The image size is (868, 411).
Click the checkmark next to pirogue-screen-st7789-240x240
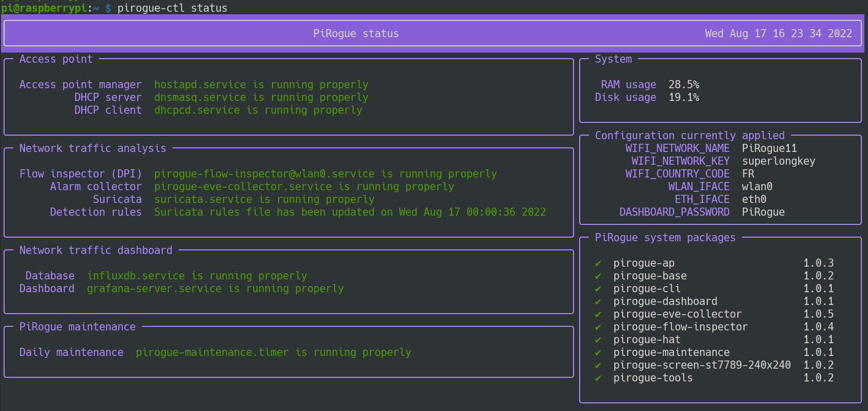[598, 366]
